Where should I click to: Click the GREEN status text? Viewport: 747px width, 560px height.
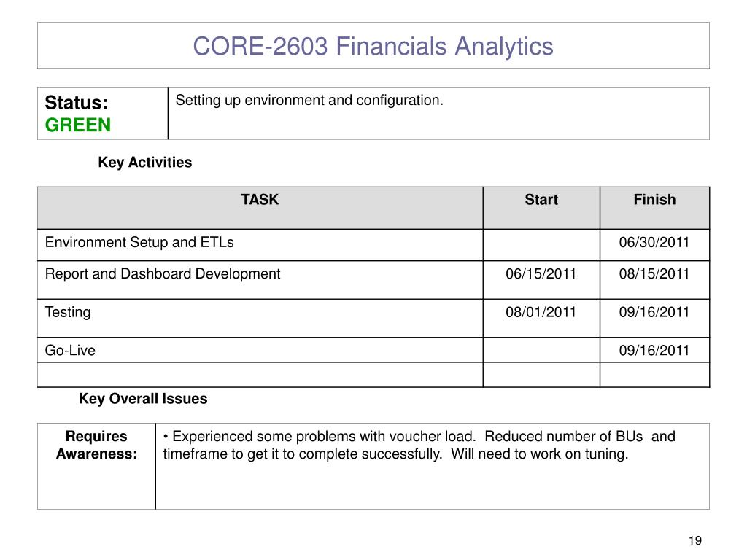[78, 125]
